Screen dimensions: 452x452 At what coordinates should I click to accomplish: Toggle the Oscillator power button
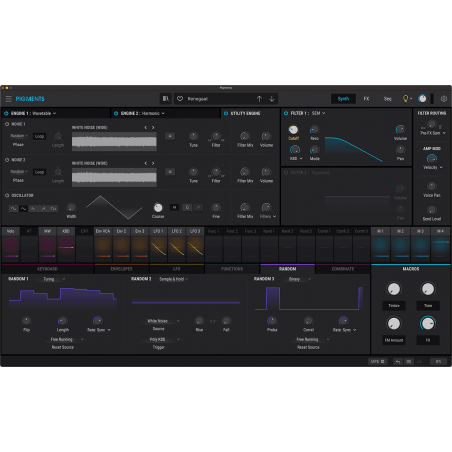[7, 196]
